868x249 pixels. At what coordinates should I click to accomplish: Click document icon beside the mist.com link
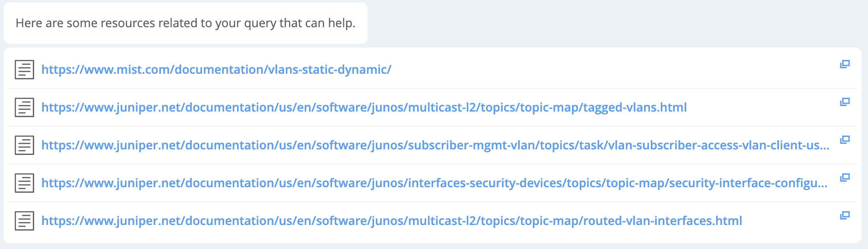coord(24,70)
